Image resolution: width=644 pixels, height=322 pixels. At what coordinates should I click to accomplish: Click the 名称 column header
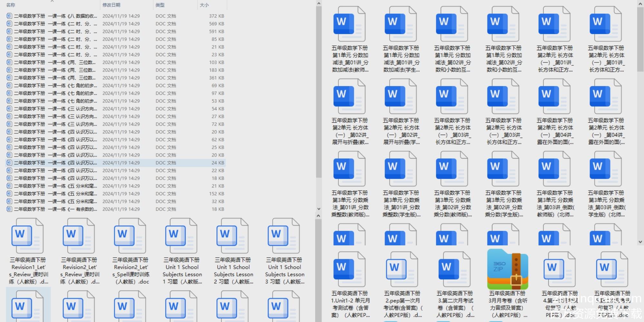click(11, 5)
